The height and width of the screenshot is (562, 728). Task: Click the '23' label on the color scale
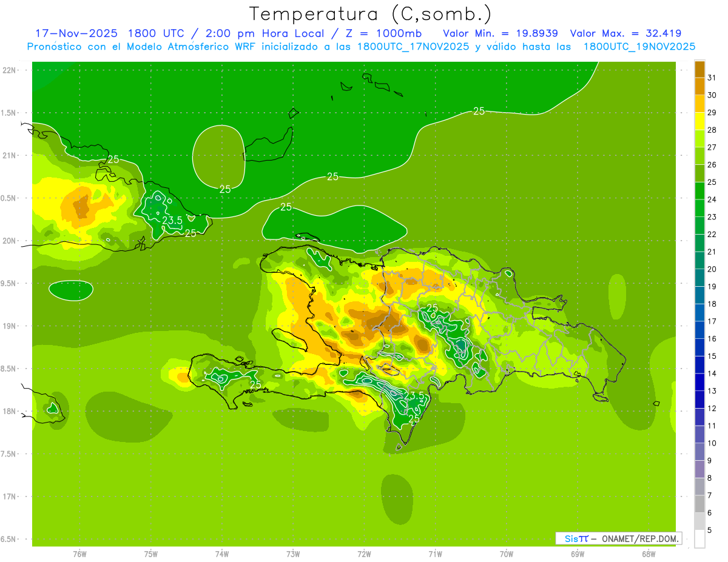point(712,217)
